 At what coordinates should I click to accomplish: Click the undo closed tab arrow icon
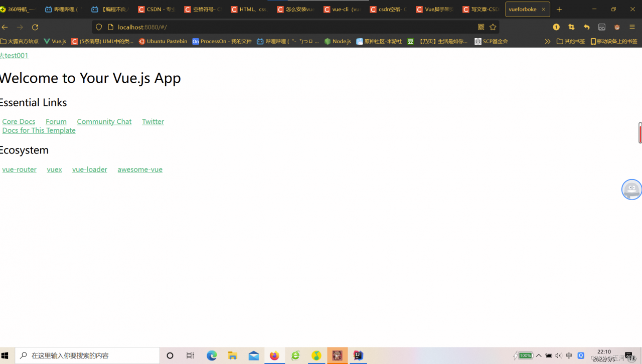(586, 27)
